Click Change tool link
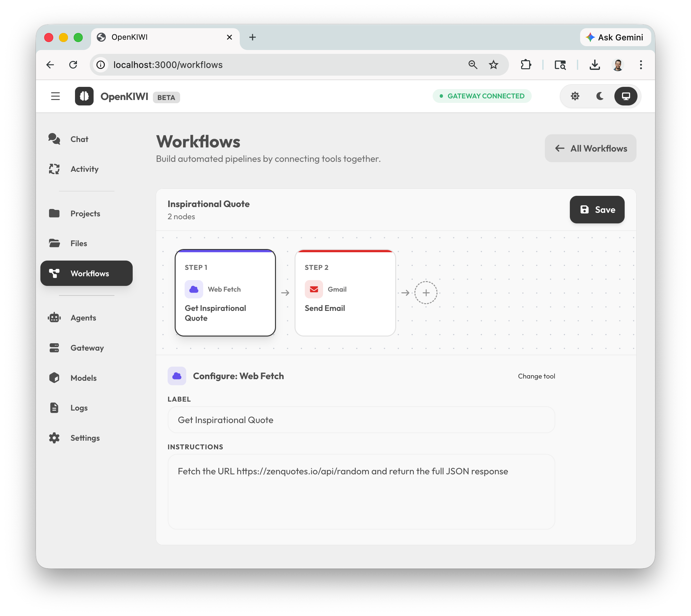 [536, 376]
